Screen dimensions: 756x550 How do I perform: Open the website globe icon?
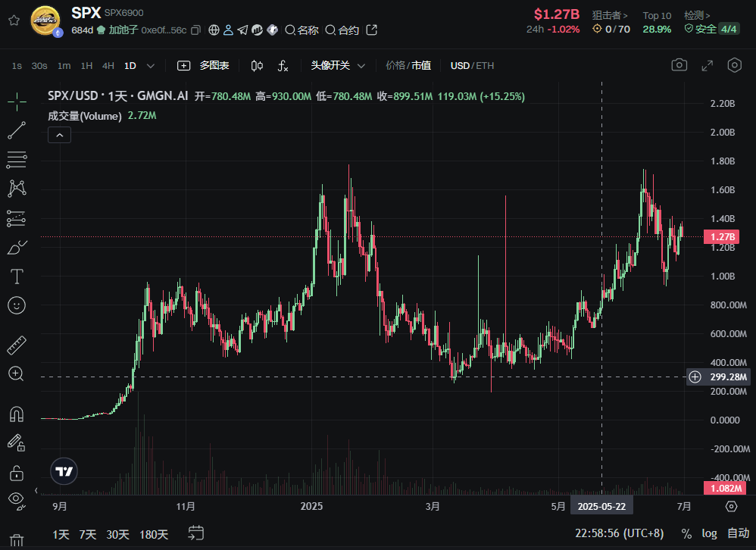coord(214,30)
